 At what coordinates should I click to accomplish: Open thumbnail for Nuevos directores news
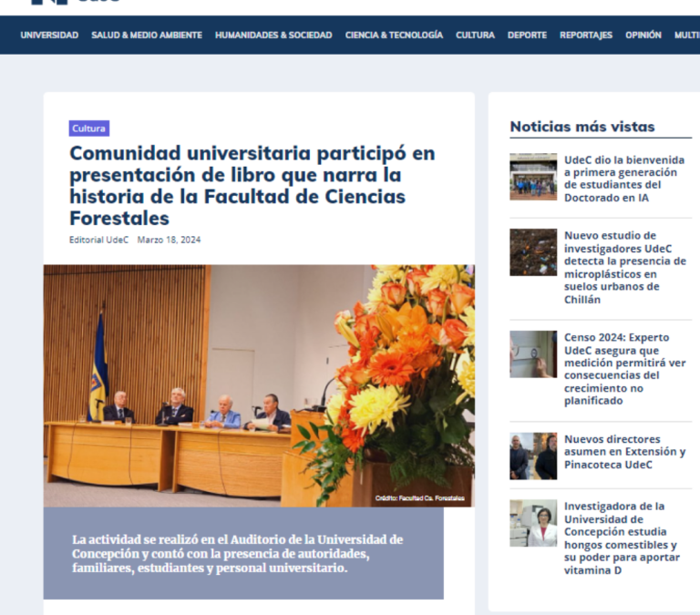pos(533,456)
